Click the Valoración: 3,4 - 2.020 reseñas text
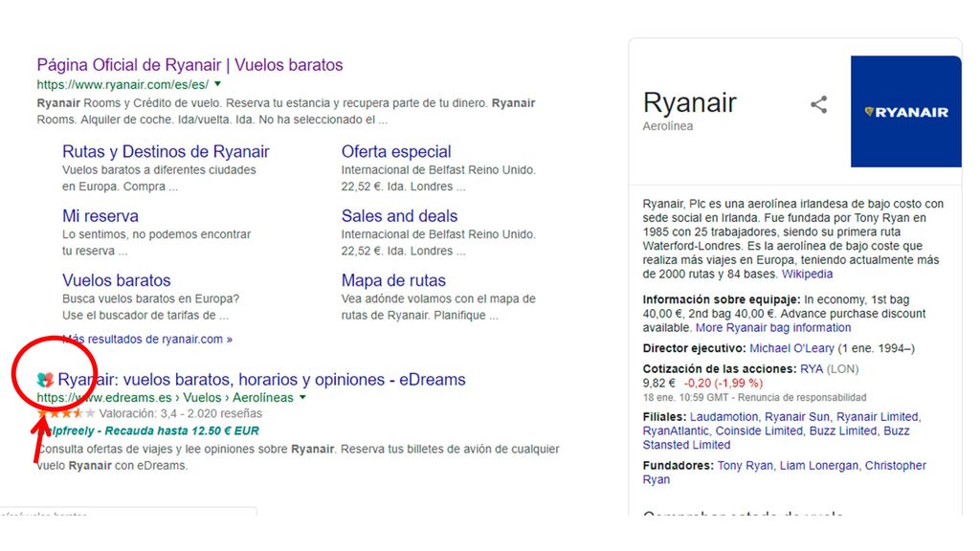Viewport: 980px width, 551px height. click(x=181, y=413)
